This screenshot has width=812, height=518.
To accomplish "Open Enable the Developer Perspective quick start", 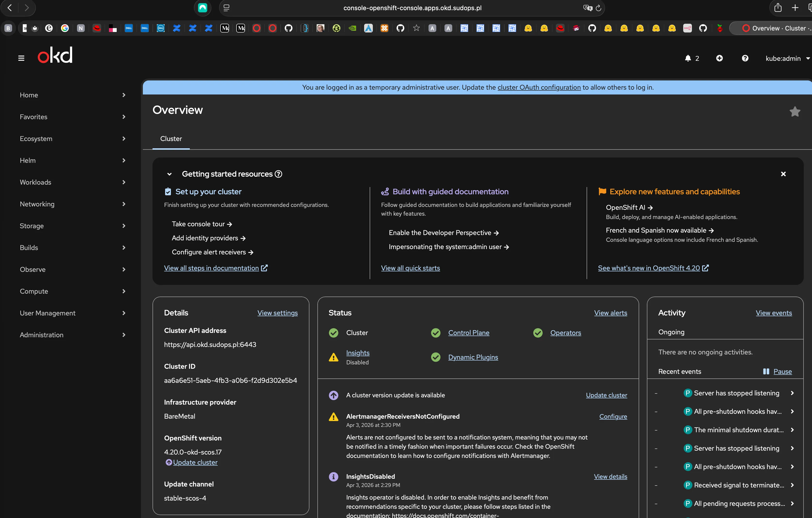I will pos(444,233).
